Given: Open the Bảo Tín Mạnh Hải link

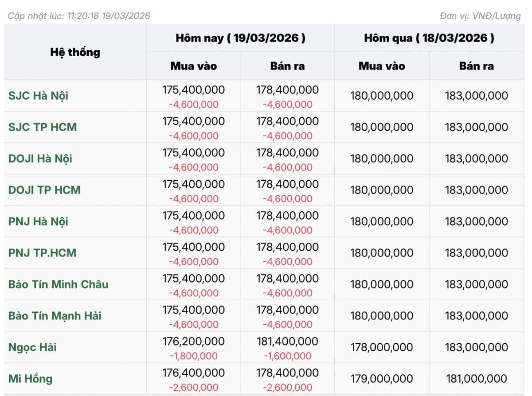Looking at the screenshot, I should pos(55,316).
